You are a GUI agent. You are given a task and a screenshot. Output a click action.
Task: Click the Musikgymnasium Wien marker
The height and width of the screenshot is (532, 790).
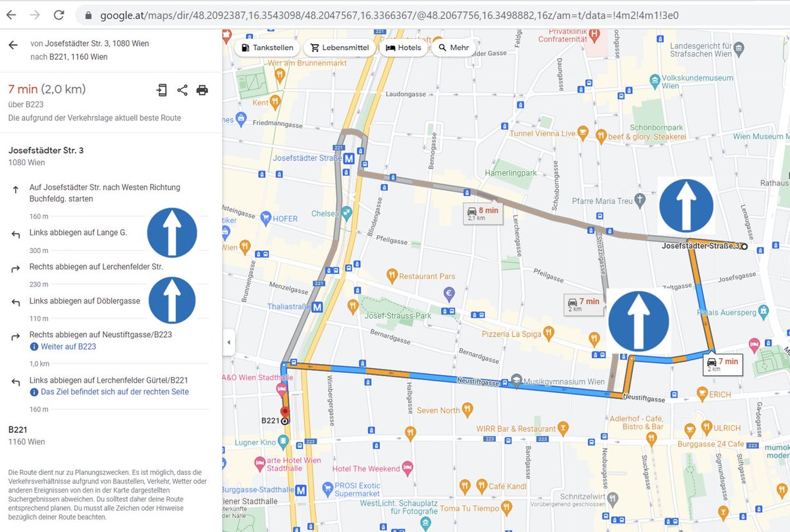tap(517, 381)
